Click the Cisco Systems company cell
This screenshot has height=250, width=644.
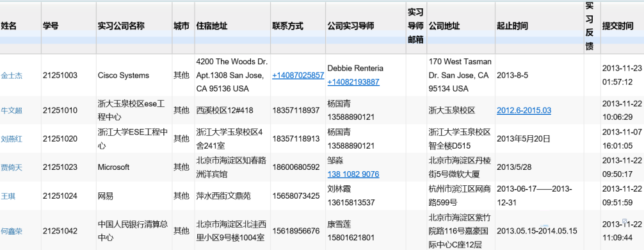(x=124, y=76)
